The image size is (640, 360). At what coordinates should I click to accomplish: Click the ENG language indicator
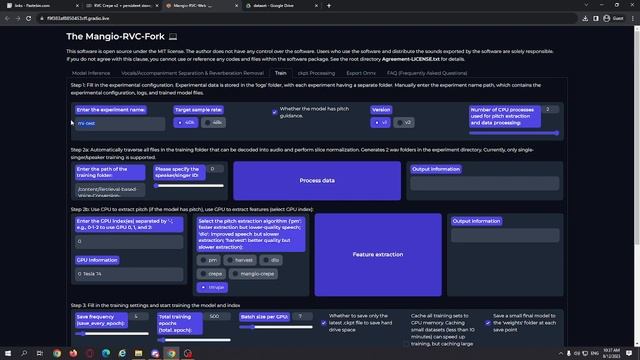click(595, 353)
